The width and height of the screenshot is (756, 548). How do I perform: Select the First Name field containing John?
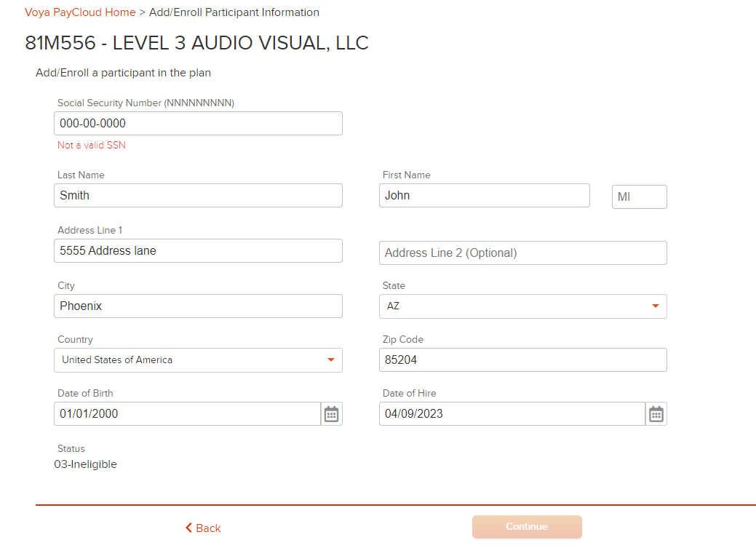pyautogui.click(x=484, y=195)
